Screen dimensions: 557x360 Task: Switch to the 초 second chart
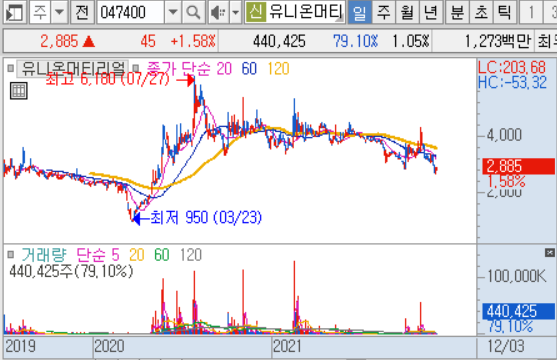coord(481,12)
